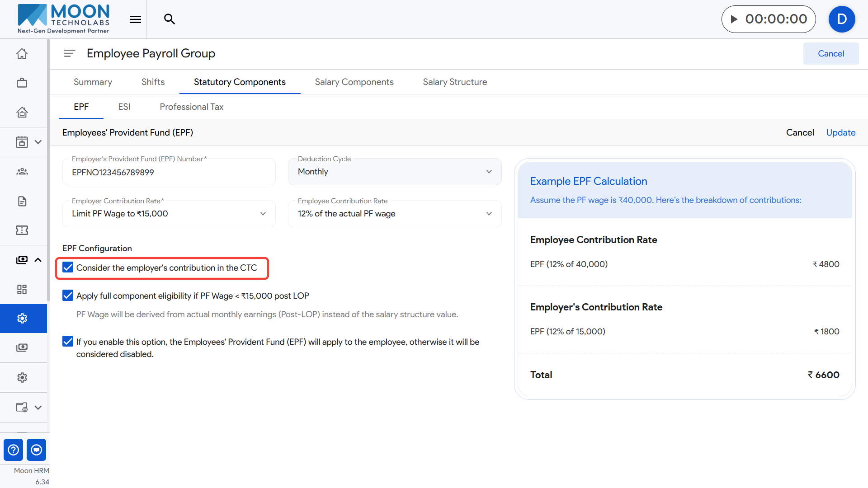The width and height of the screenshot is (868, 488).
Task: Open the Deduction Cycle dropdown
Action: pyautogui.click(x=394, y=172)
